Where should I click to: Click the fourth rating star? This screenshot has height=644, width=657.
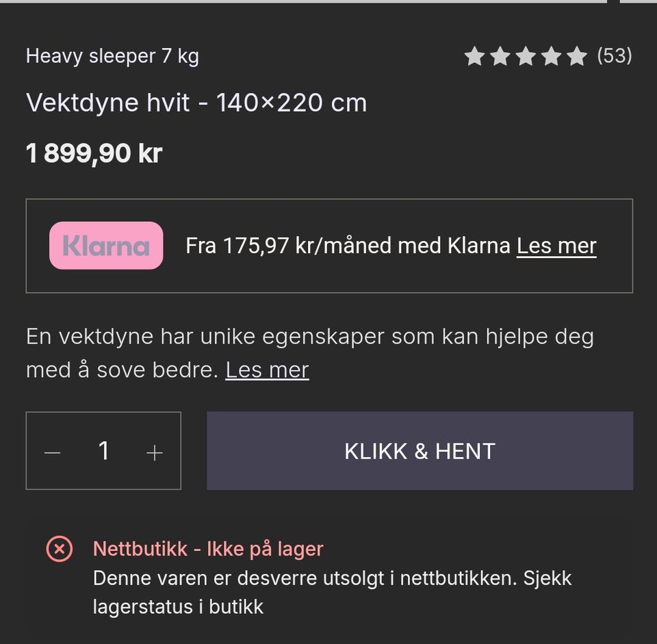[x=552, y=56]
